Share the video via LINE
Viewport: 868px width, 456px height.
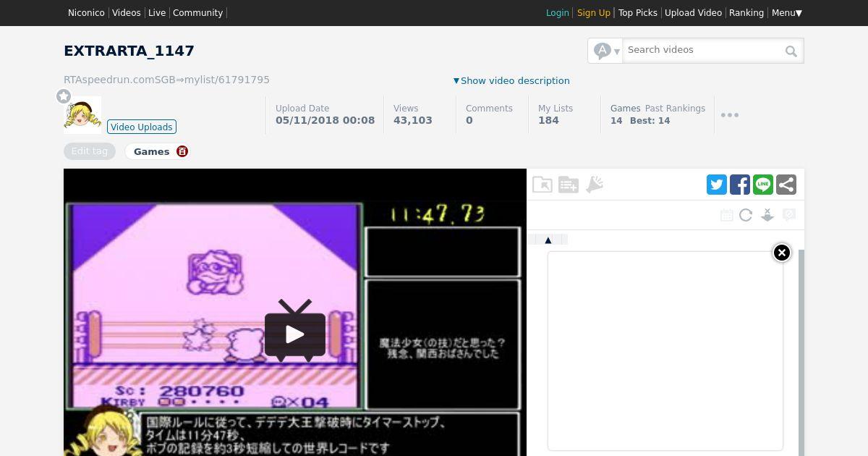point(763,185)
